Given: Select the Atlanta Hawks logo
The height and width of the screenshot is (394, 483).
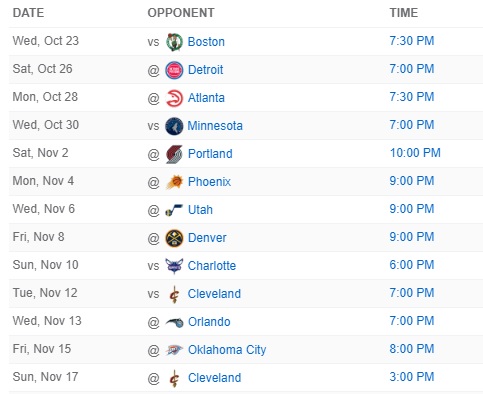Looking at the screenshot, I should coord(174,98).
